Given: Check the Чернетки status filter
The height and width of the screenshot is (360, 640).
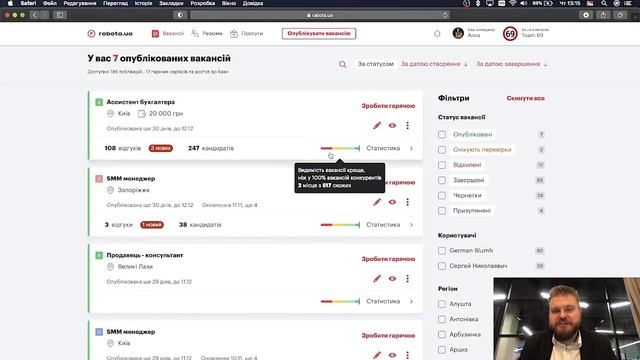Looking at the screenshot, I should point(442,196).
